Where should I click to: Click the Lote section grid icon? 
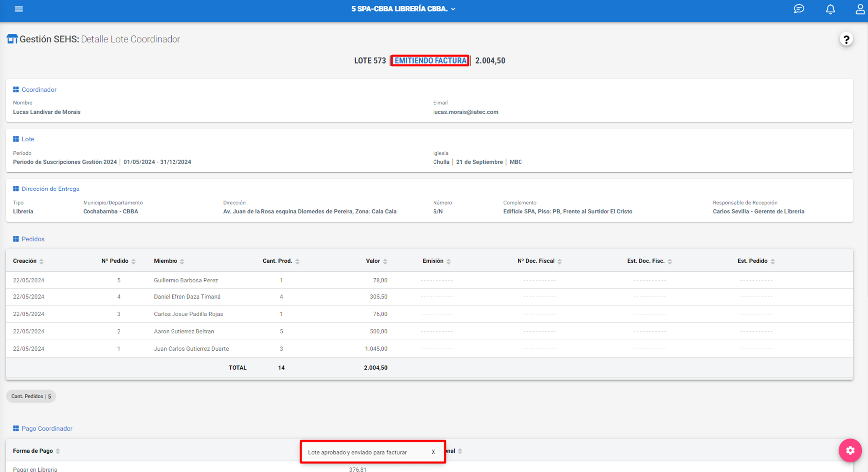click(16, 139)
